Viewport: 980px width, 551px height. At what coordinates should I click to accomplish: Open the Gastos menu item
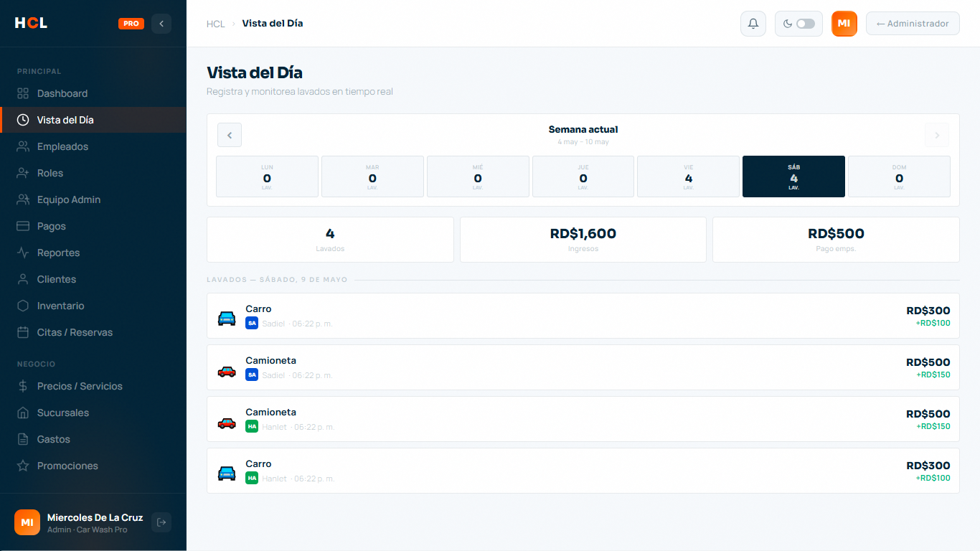(93, 439)
